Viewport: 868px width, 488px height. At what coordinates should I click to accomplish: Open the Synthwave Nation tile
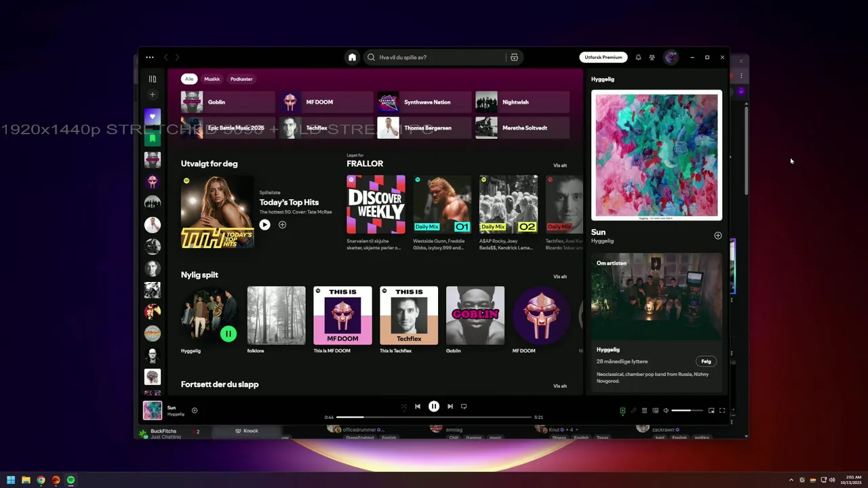click(424, 102)
